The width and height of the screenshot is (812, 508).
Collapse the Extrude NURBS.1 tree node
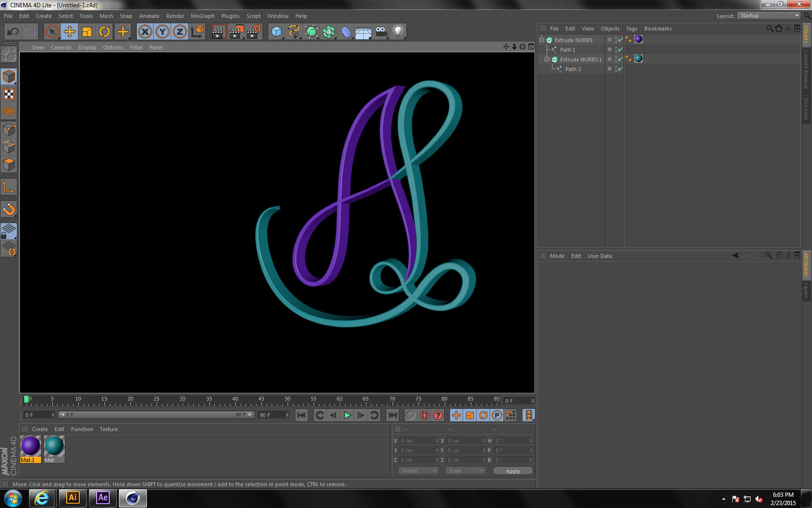point(547,59)
